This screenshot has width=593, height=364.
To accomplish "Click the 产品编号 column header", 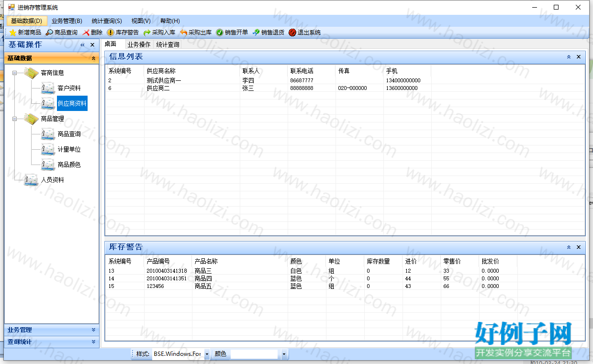I will click(x=168, y=261).
